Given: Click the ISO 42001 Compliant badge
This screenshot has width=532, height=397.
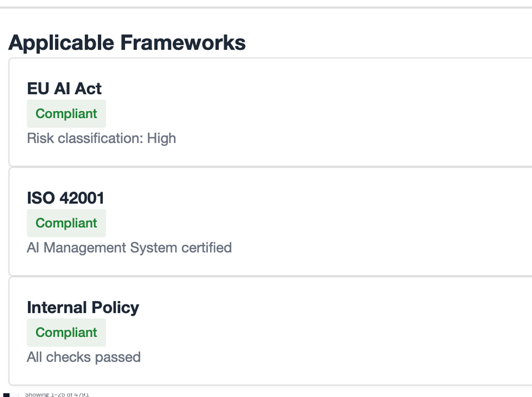Looking at the screenshot, I should 66,223.
